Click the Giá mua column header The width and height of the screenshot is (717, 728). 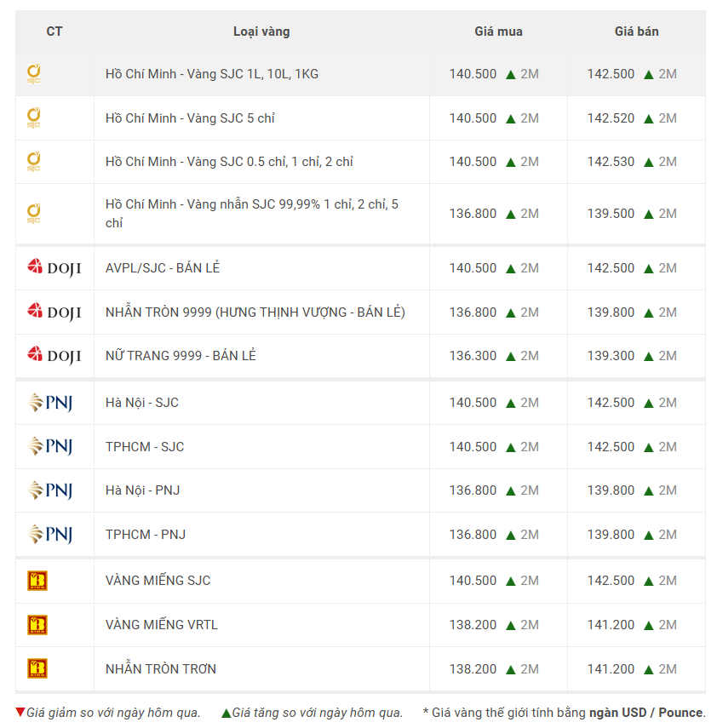pos(498,32)
